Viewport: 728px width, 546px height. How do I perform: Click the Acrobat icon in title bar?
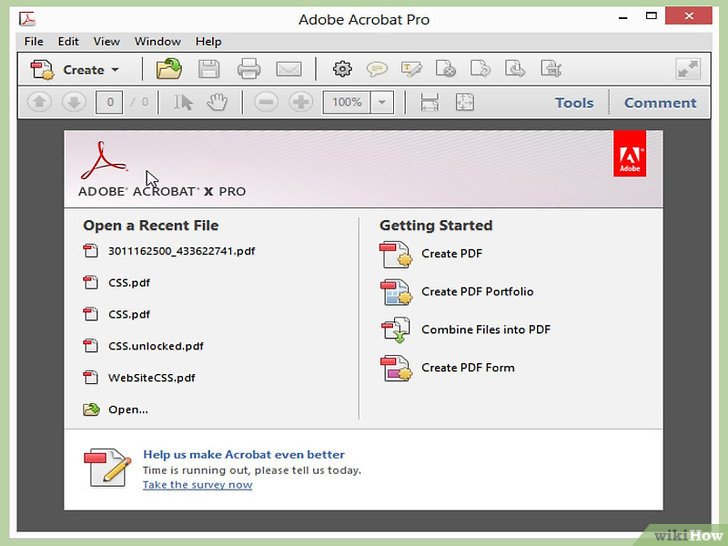[27, 19]
